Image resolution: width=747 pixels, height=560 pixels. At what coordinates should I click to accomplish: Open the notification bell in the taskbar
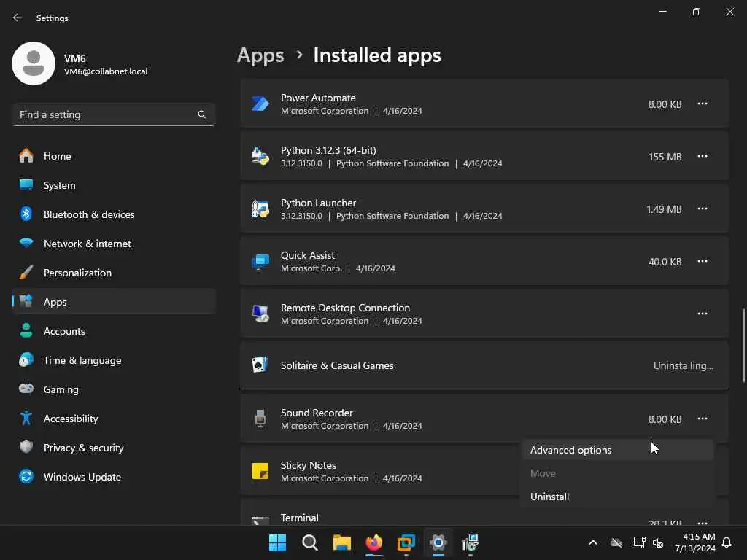click(x=727, y=542)
